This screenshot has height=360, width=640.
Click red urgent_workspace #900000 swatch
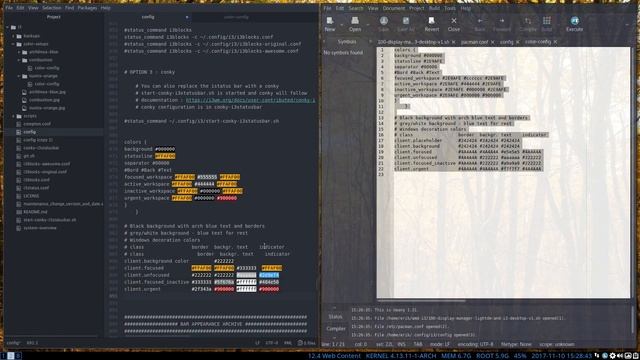point(227,198)
